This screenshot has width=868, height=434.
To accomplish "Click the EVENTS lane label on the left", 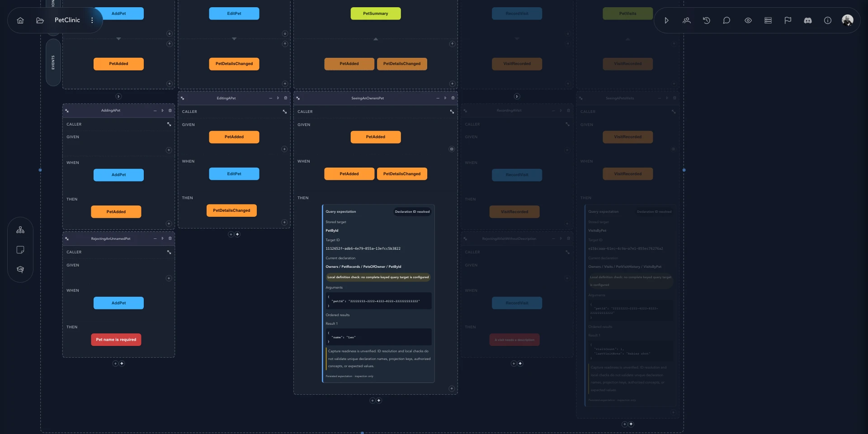I will coord(53,62).
